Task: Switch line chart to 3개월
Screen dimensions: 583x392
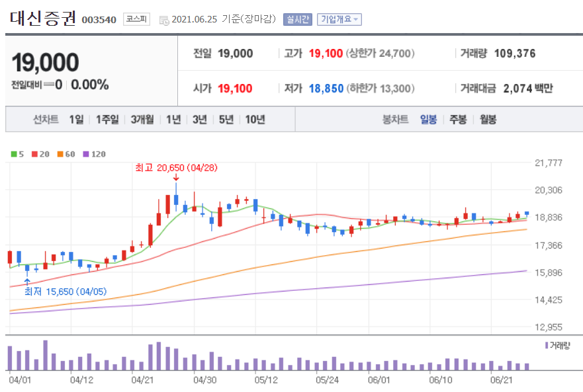Action: tap(142, 119)
